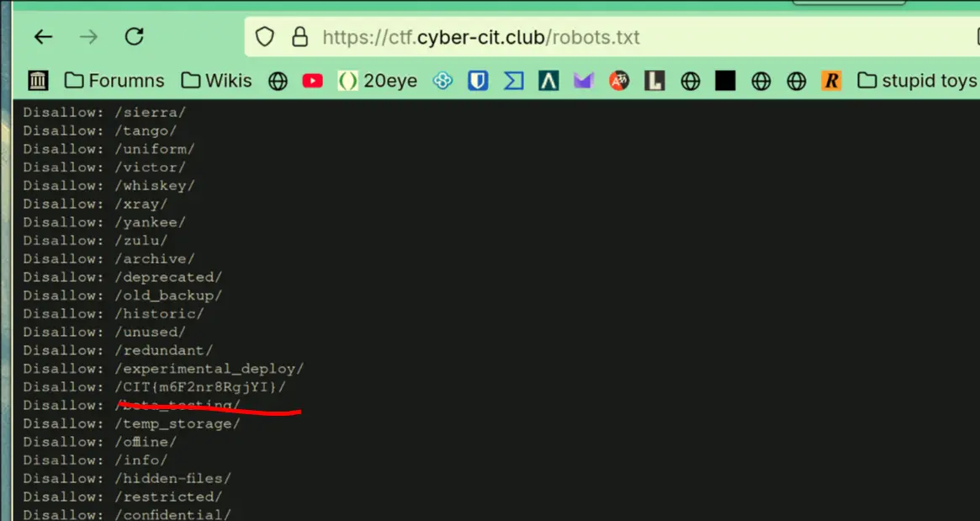Expand the Wikis bookmark folder
The image size is (980, 521).
pyautogui.click(x=217, y=81)
